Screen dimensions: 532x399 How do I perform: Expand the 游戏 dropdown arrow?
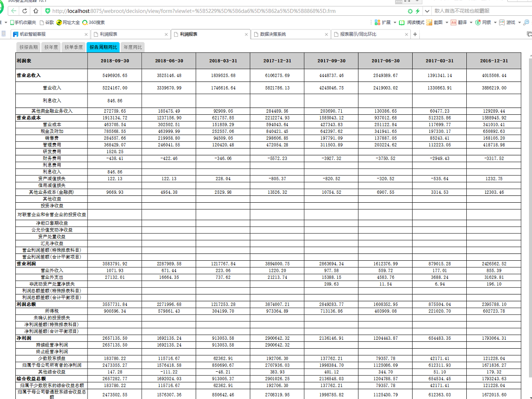click(520, 22)
